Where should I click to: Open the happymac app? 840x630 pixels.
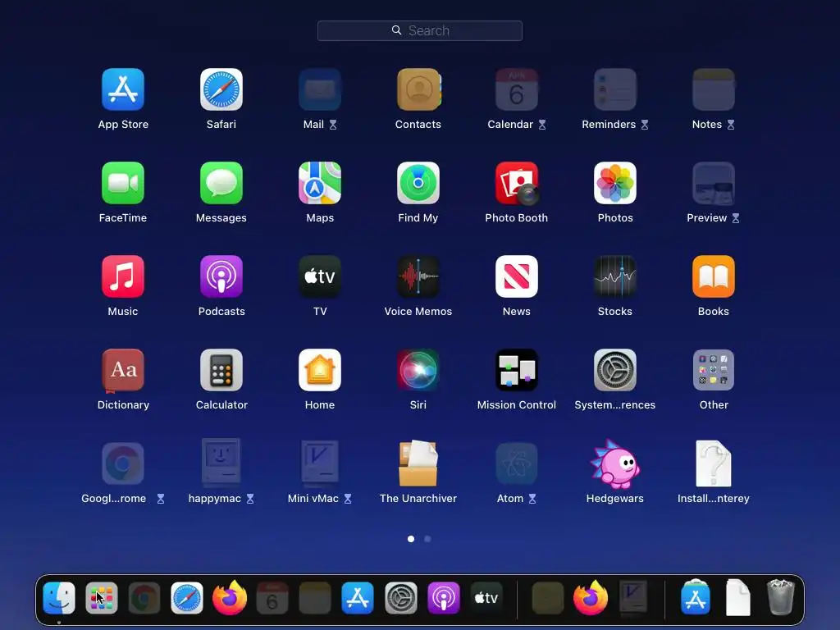coord(221,462)
